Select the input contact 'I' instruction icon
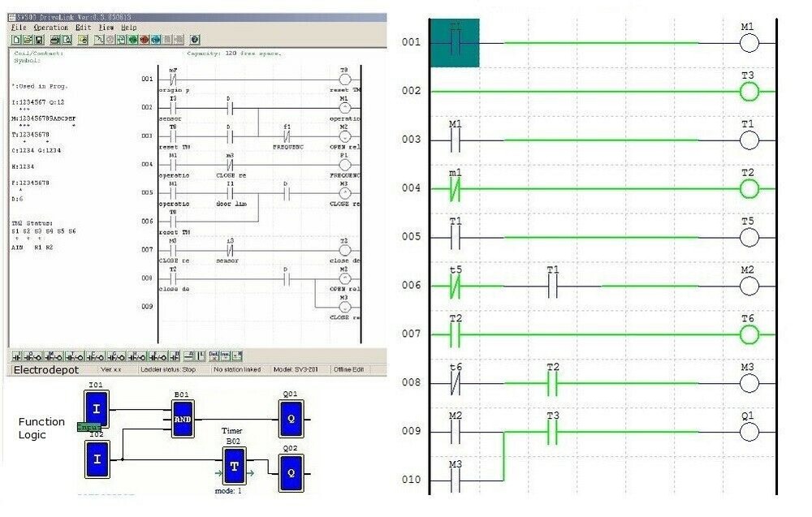Viewport: 812px width, 517px height. pos(16,355)
